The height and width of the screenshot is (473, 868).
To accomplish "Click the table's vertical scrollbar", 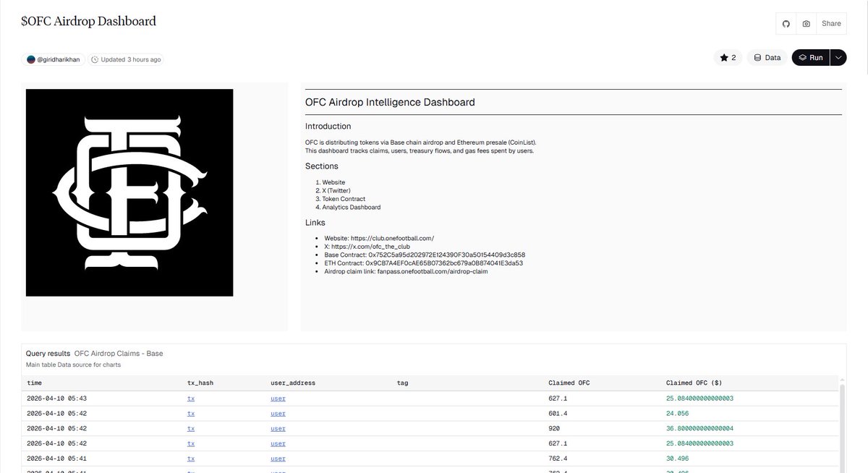I will coord(842,427).
